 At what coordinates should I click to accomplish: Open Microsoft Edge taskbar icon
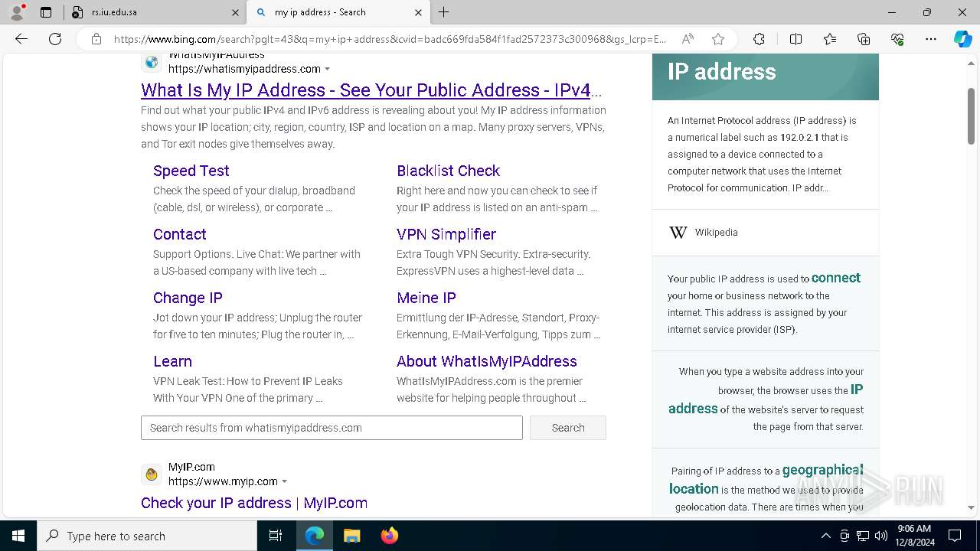(315, 536)
